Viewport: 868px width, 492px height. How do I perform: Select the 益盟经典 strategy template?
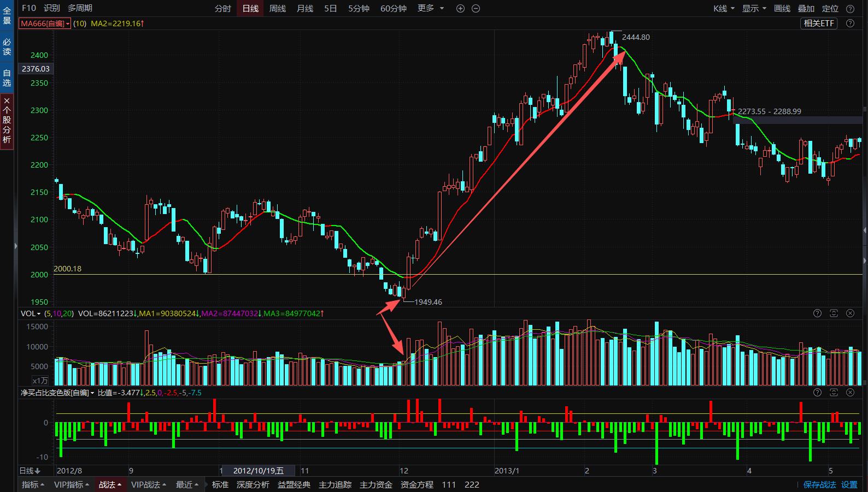click(294, 485)
